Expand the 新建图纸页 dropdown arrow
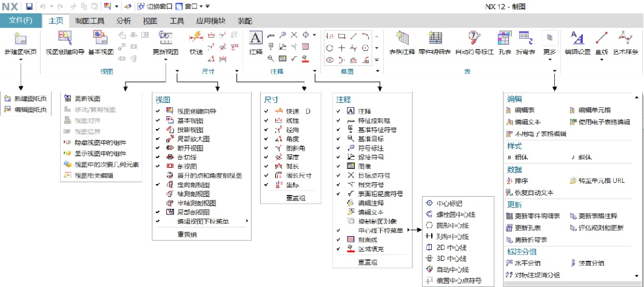Viewport: 644px width, 287px height. (20, 59)
